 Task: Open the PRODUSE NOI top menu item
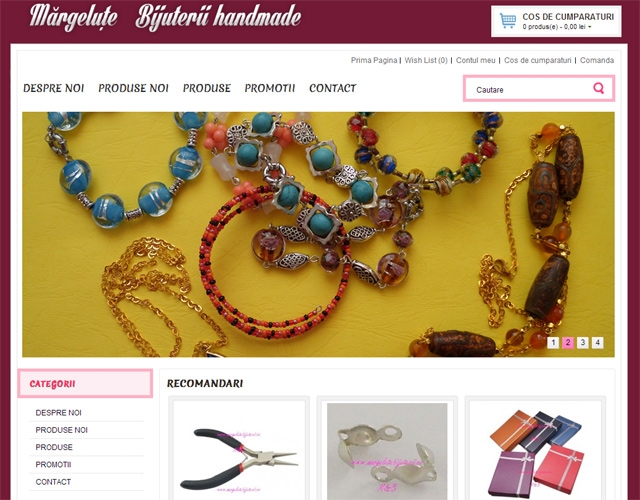point(133,88)
